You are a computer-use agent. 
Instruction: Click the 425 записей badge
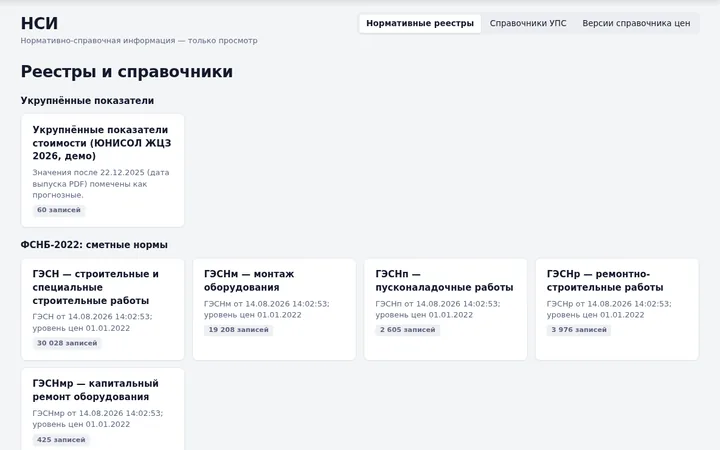click(61, 439)
